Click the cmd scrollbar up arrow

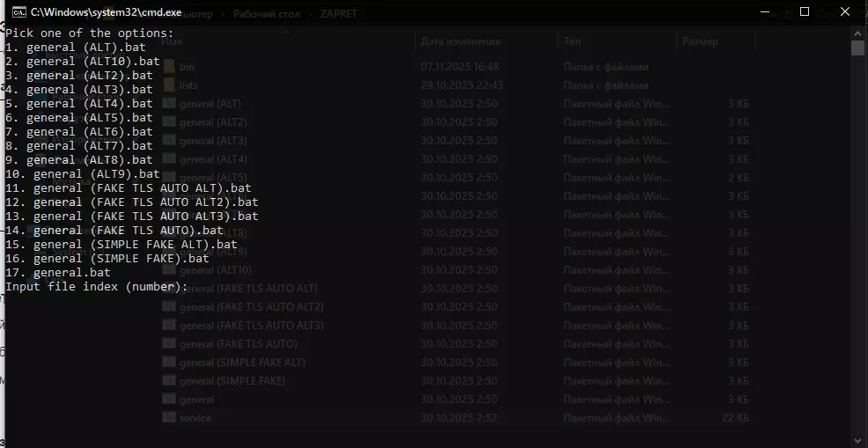pos(857,33)
